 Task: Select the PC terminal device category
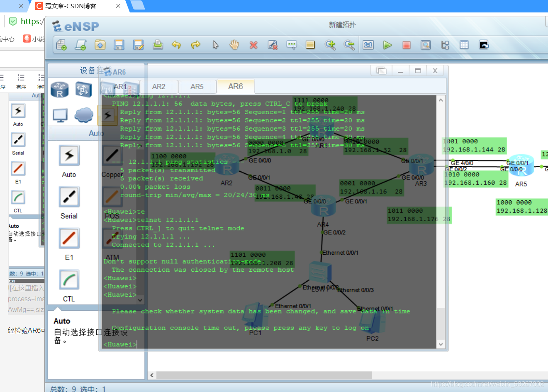[60, 116]
